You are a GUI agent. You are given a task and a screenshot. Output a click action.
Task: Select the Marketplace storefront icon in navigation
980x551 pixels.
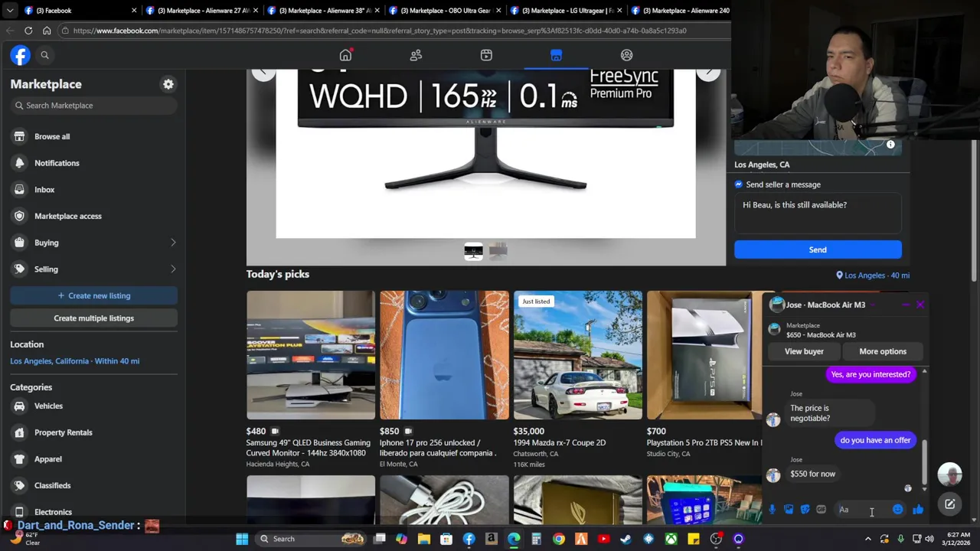[556, 55]
